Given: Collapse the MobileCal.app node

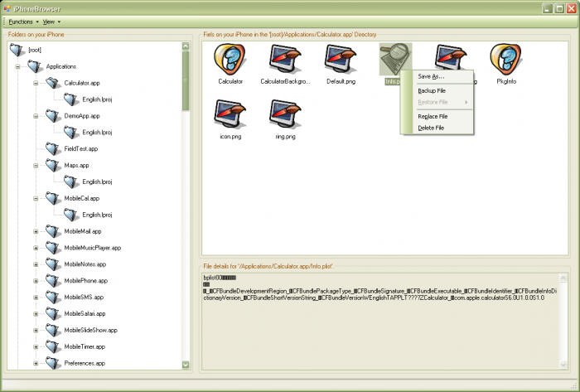Looking at the screenshot, I should click(x=36, y=199).
